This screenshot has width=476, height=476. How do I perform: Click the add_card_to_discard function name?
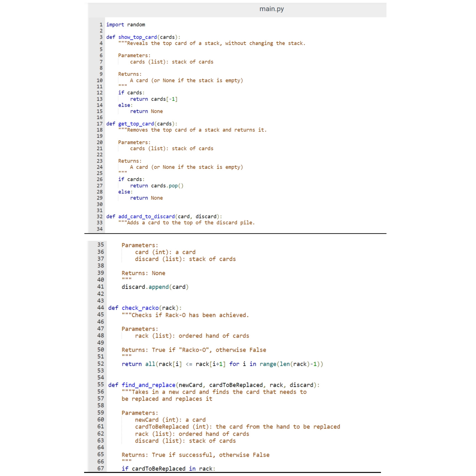click(x=146, y=216)
